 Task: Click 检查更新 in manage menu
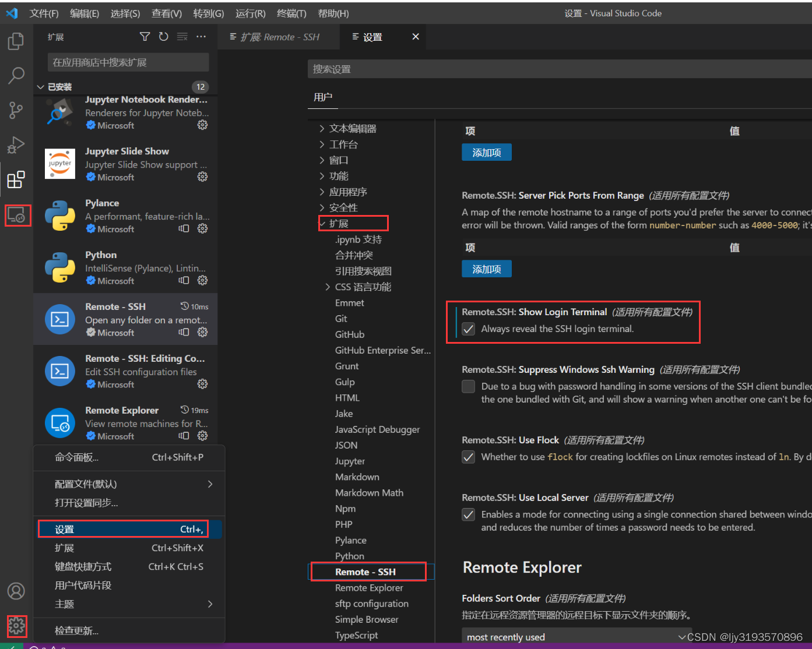pos(129,630)
